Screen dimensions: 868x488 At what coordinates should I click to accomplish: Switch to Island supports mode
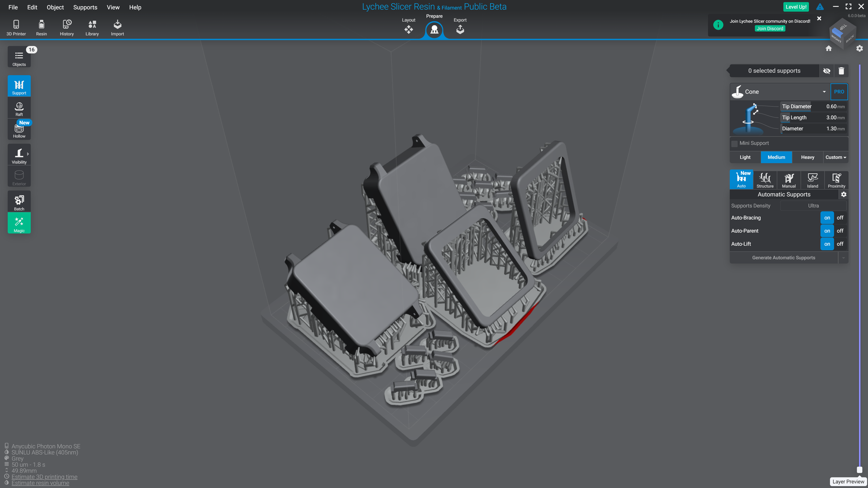(x=812, y=180)
